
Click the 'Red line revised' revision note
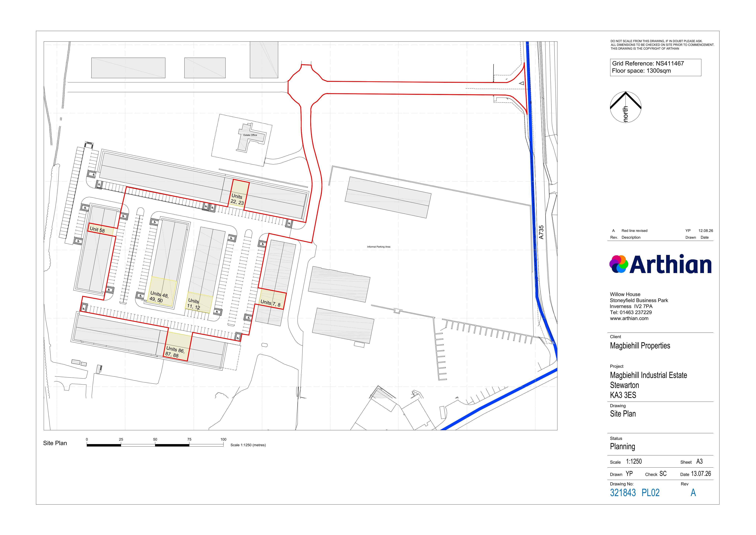click(635, 231)
